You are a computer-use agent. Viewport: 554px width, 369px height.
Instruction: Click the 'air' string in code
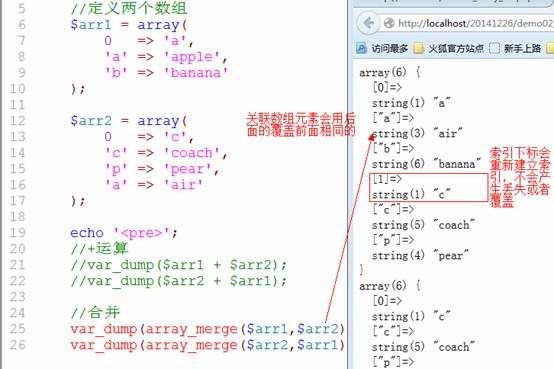pyautogui.click(x=183, y=185)
